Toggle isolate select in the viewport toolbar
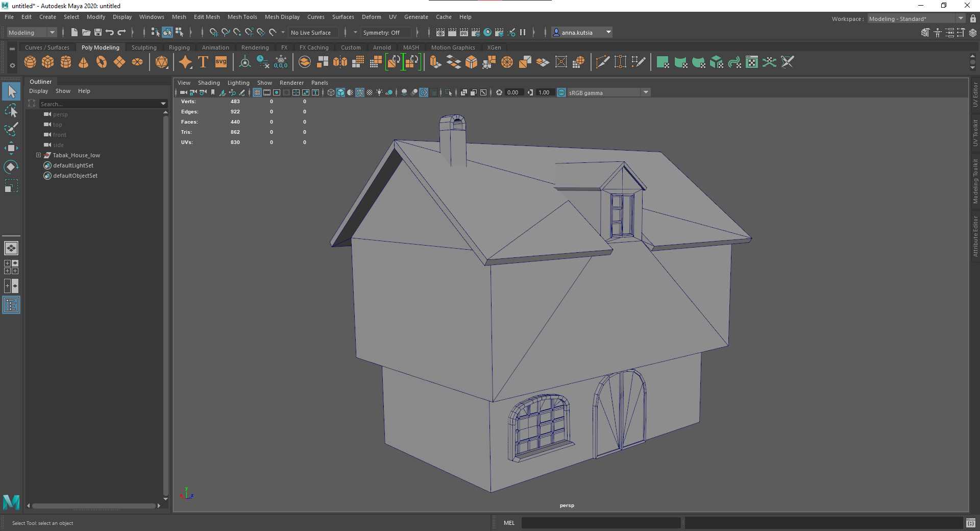The image size is (980, 531). coord(448,92)
